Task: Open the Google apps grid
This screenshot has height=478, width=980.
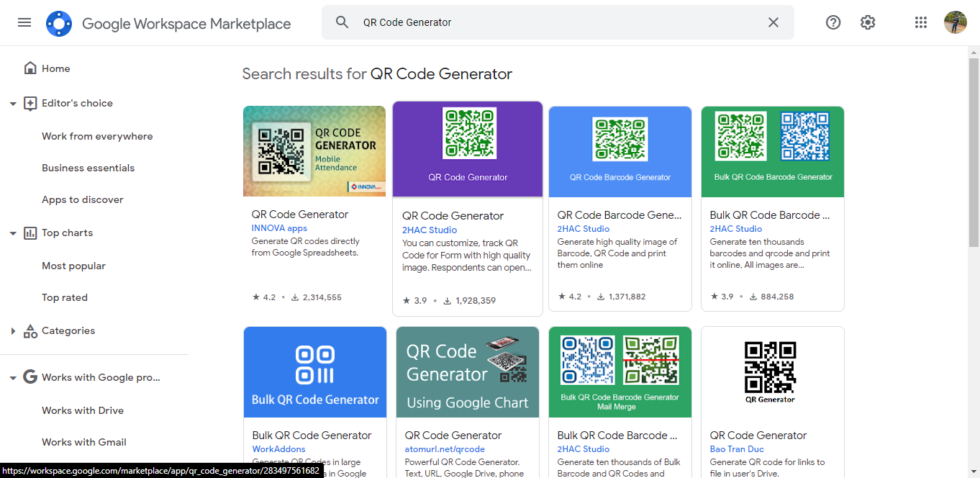Action: tap(921, 22)
